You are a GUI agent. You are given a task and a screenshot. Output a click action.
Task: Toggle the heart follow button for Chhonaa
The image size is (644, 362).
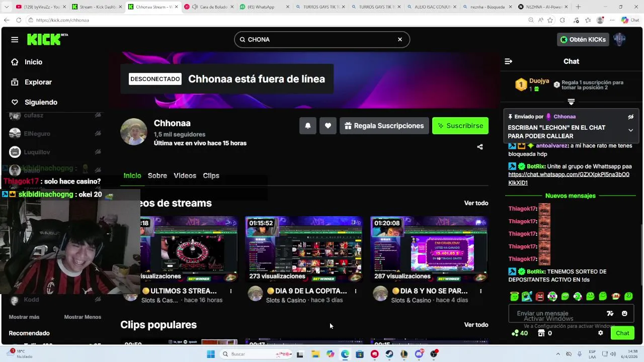[x=328, y=126]
